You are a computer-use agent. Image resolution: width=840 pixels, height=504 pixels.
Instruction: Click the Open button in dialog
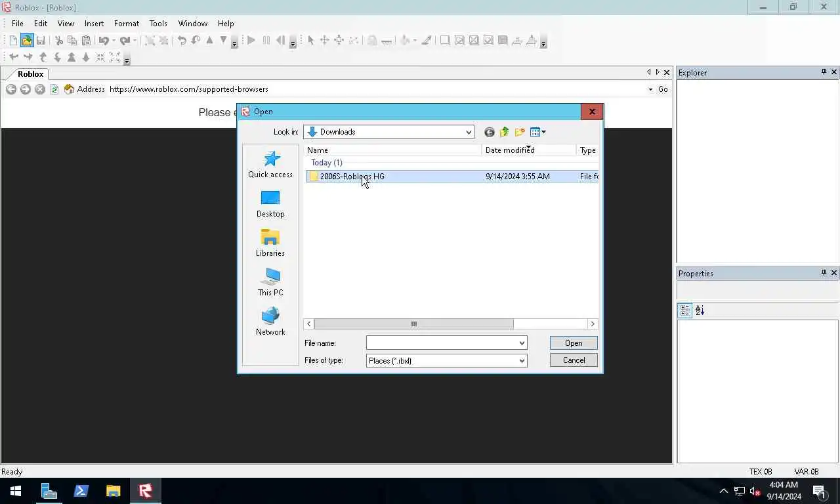(574, 343)
